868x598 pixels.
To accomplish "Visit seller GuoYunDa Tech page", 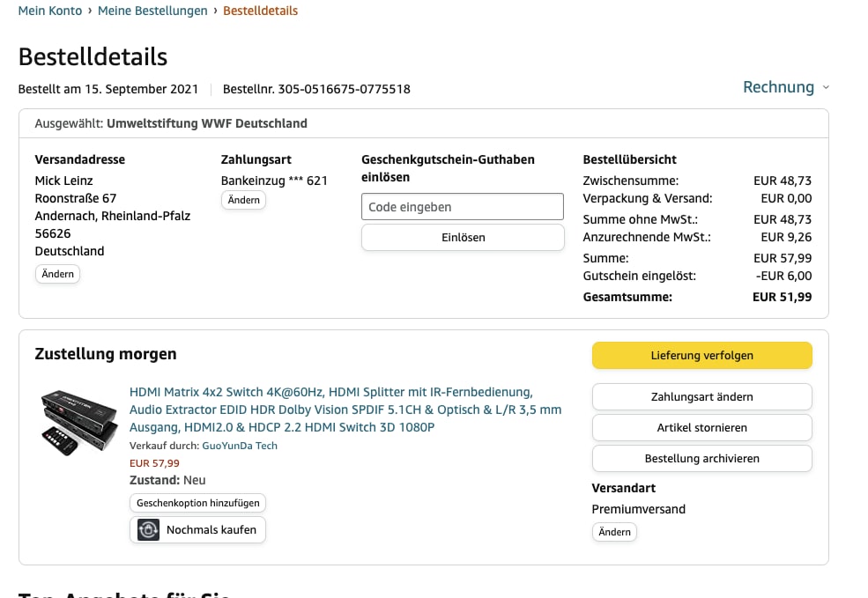I will [x=240, y=446].
